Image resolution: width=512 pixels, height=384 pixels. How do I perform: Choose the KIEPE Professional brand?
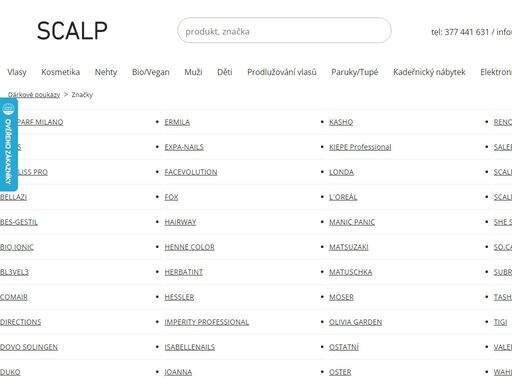[360, 147]
